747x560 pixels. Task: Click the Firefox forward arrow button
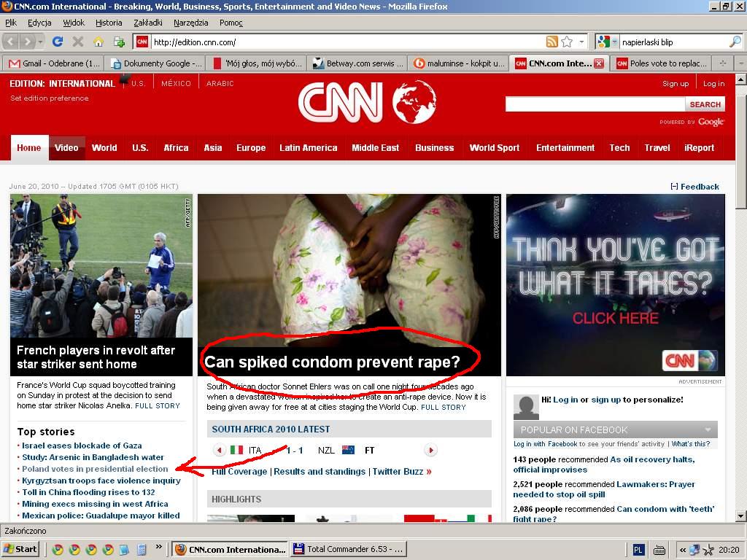[x=28, y=42]
